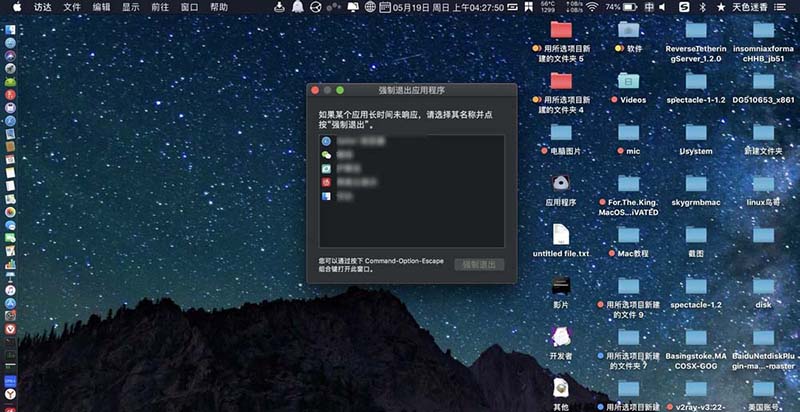800x412 pixels.
Task: Click the network speed monitor readout
Action: pos(574,7)
